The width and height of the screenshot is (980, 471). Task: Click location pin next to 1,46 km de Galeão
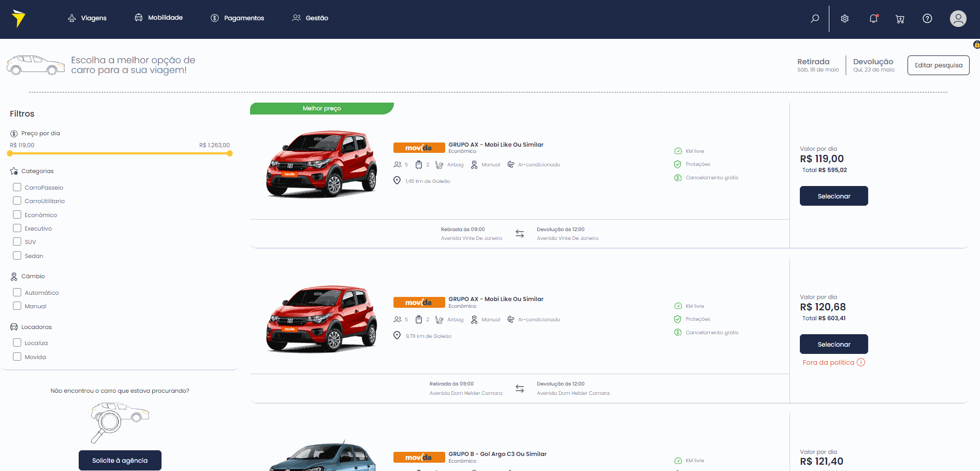pyautogui.click(x=397, y=180)
